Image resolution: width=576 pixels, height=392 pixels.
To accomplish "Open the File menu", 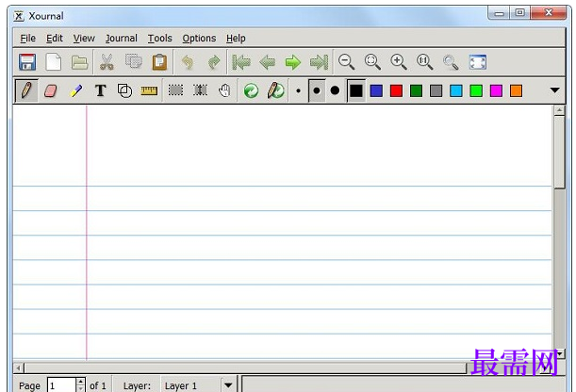I will pyautogui.click(x=28, y=39).
